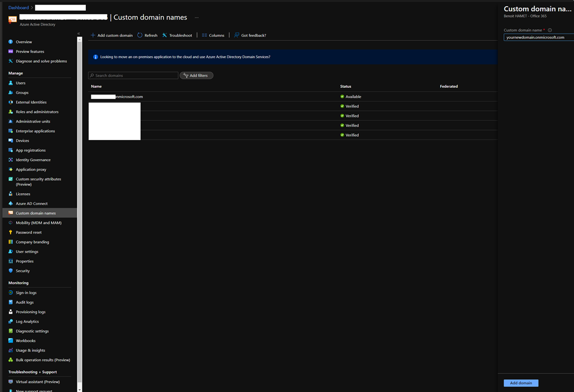Click the Add custom domain plus icon
Viewport: 574px width, 392px height.
click(x=93, y=35)
